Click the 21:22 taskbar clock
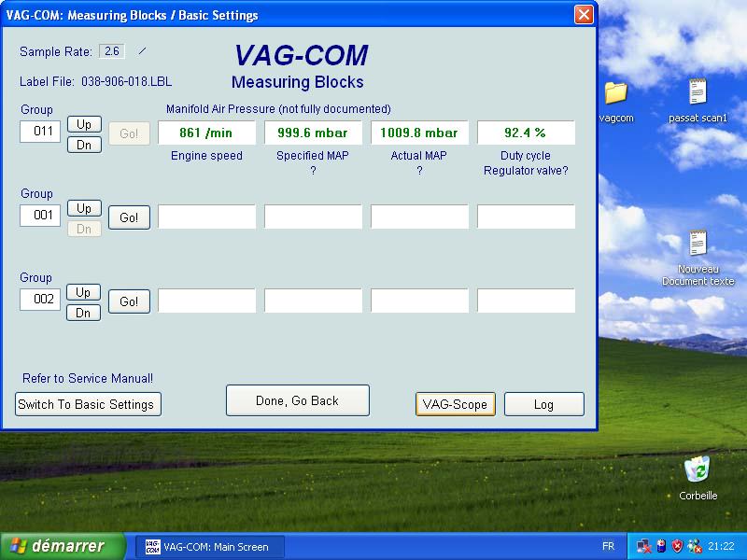747x560 pixels. [721, 546]
